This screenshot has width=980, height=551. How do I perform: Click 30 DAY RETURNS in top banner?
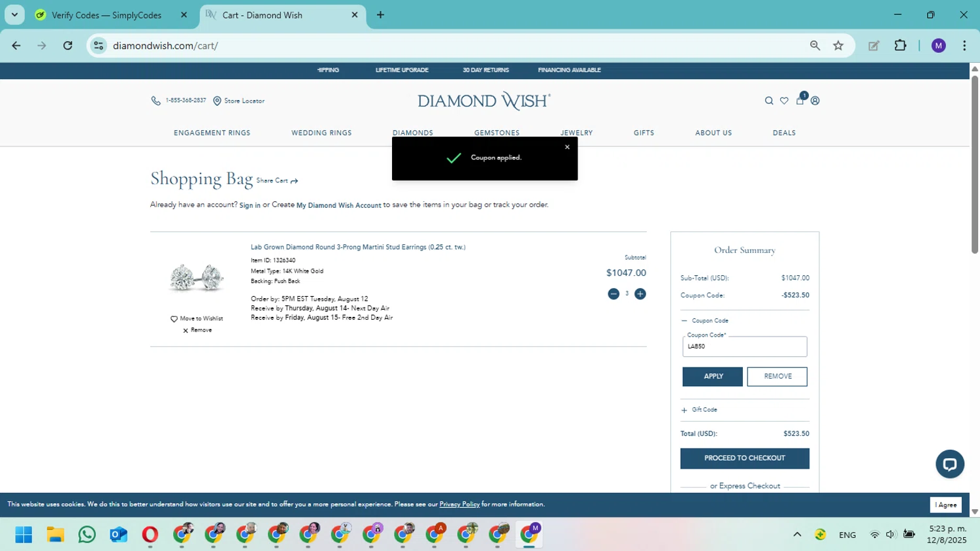click(485, 70)
